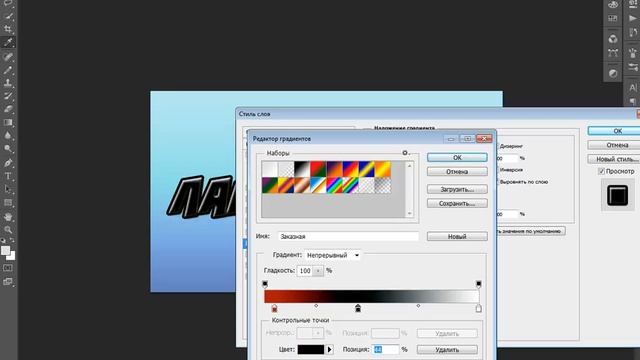
Task: Select the Pen tool
Action: (8, 163)
